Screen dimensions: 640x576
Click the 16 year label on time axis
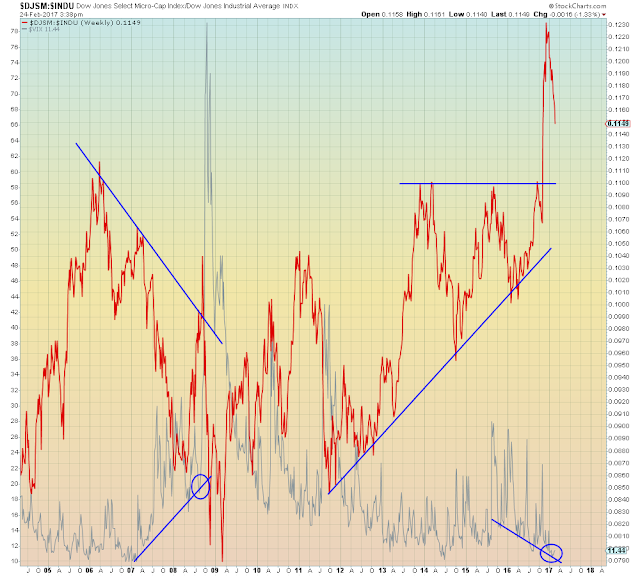click(x=507, y=571)
